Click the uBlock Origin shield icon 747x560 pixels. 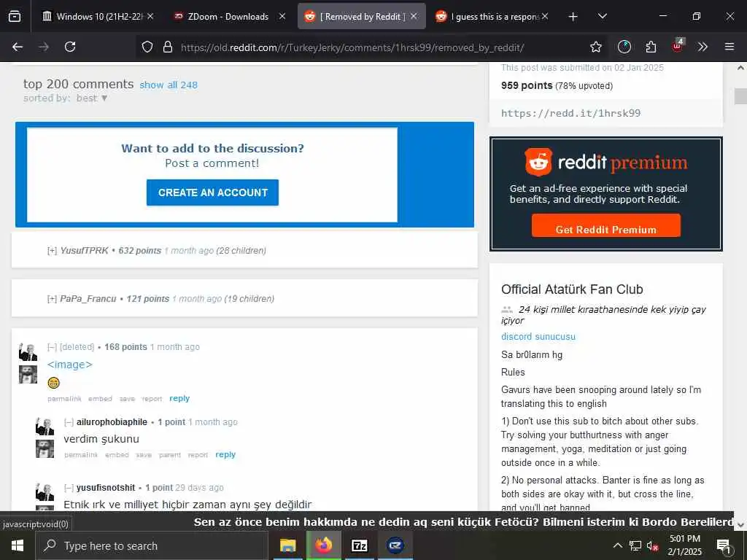tap(678, 46)
